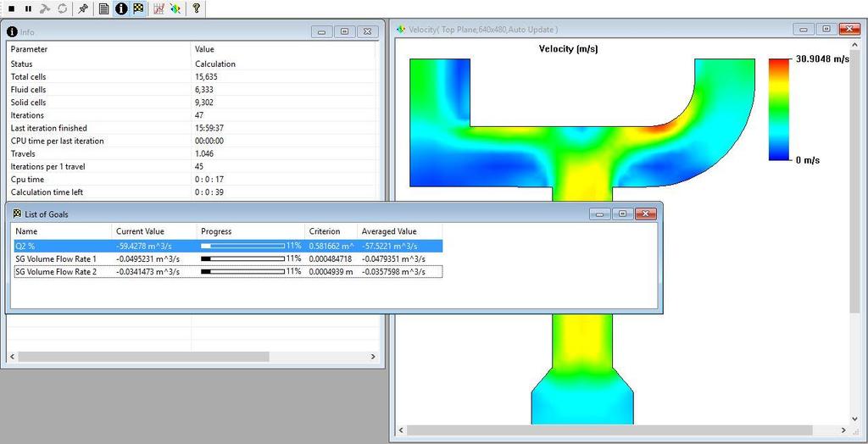
Task: Insert a results preview plot icon
Action: coord(175,8)
